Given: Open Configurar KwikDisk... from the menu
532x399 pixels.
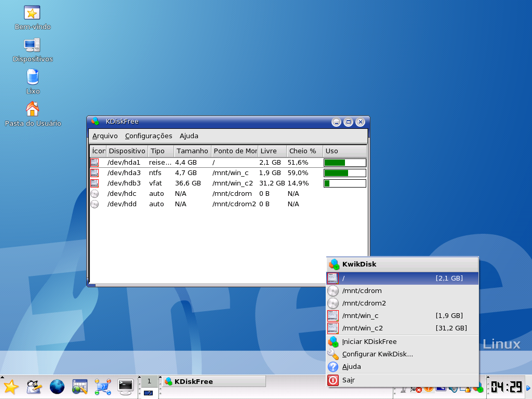Looking at the screenshot, I should coord(403,354).
